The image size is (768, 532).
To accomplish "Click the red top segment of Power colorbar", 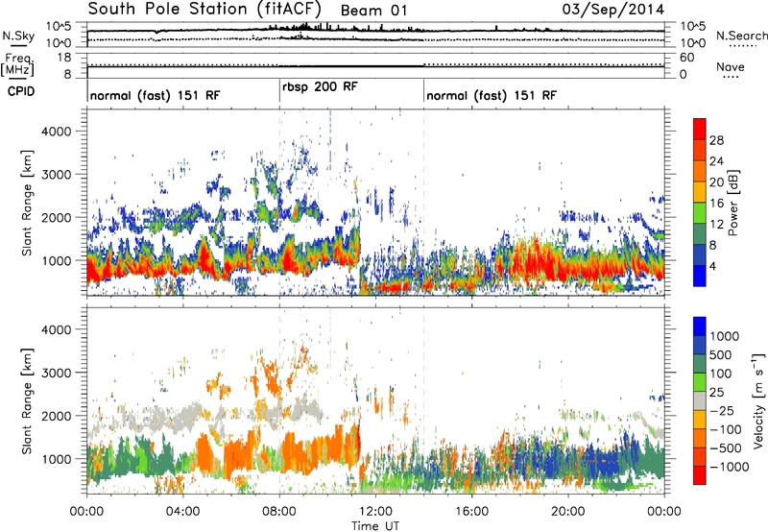I will [x=700, y=130].
